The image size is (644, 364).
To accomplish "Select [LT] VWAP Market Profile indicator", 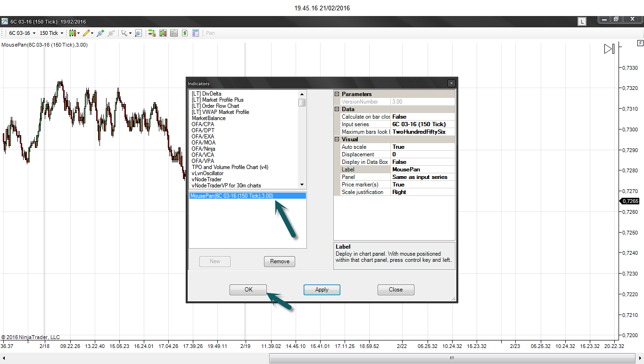I will 220,112.
